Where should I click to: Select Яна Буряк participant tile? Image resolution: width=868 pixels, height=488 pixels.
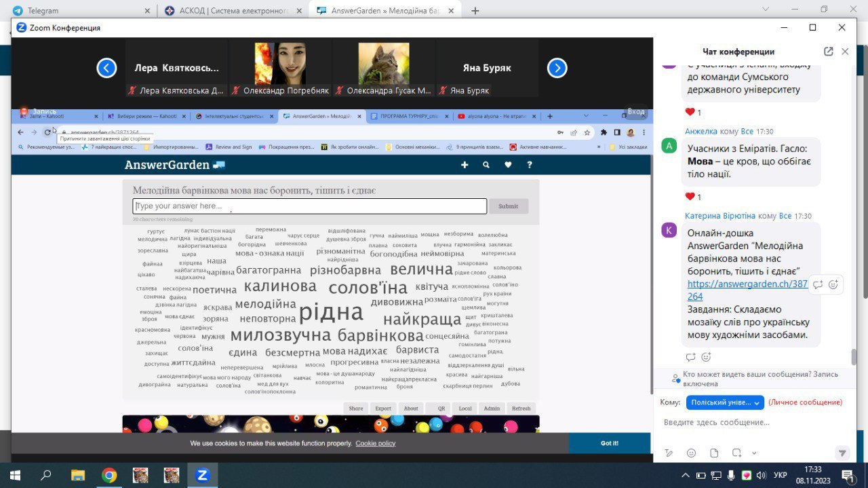click(x=487, y=68)
